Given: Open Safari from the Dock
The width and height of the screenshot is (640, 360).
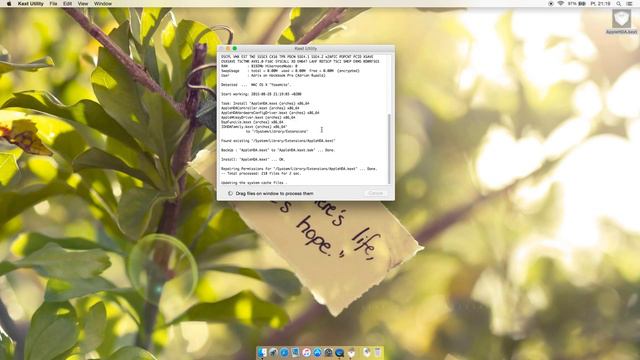Looking at the screenshot, I should pyautogui.click(x=284, y=352).
